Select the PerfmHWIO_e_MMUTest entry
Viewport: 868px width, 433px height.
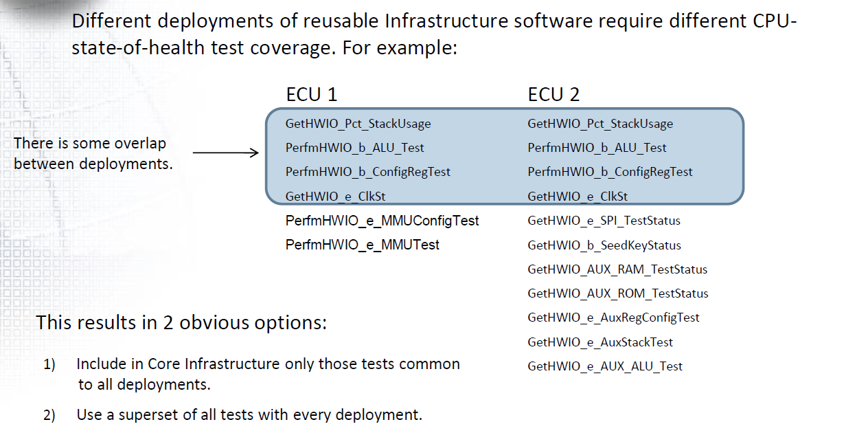click(362, 245)
